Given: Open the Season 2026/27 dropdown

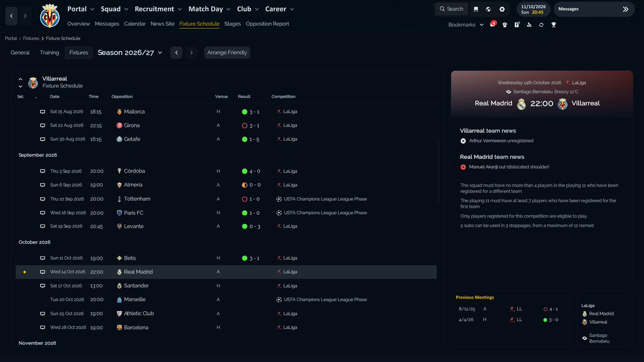Looking at the screenshot, I should pos(130,53).
